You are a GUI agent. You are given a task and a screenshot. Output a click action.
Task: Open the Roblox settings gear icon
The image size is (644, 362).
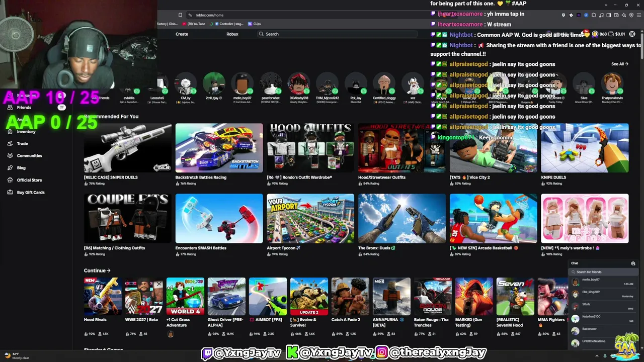[x=632, y=34]
